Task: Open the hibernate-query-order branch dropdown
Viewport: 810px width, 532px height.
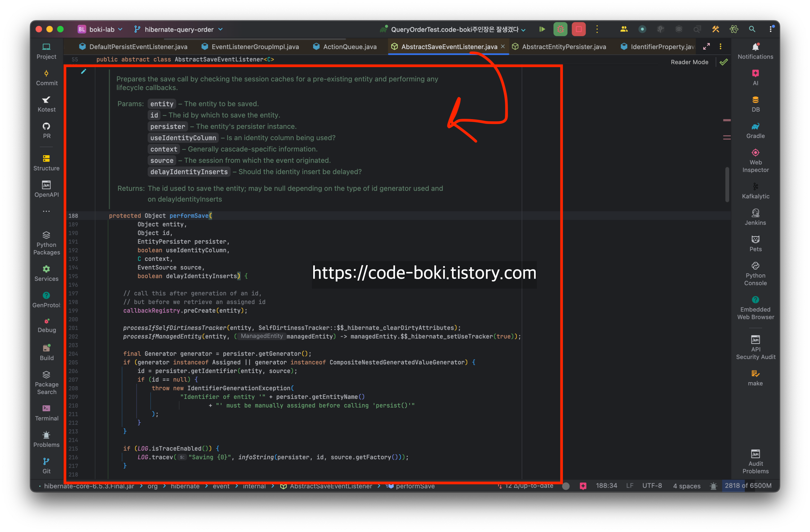Action: pyautogui.click(x=179, y=29)
